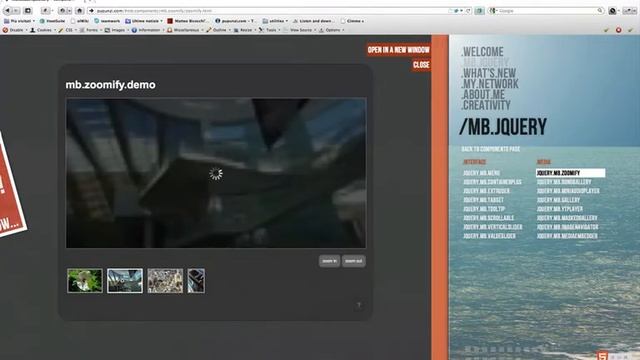Open jquery.mb.YTPlayer component link
Screen dimensions: 640x360
(560, 209)
